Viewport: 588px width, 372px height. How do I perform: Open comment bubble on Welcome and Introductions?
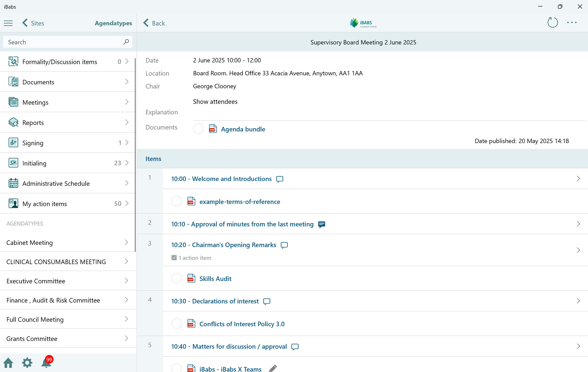tap(280, 179)
